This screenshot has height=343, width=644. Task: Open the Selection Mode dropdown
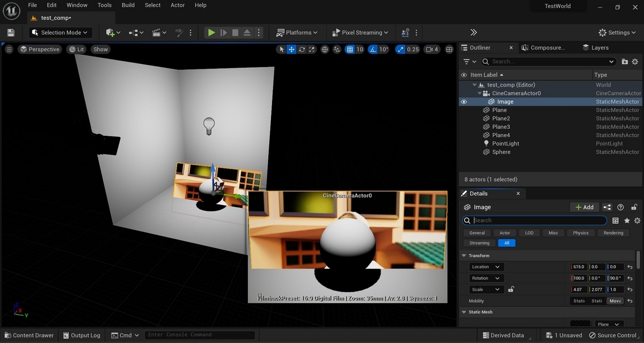pos(61,33)
